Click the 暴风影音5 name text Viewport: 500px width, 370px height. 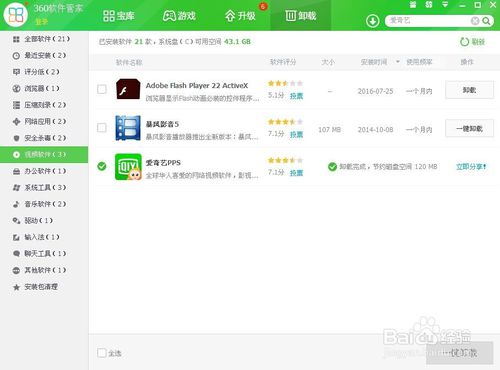coord(162,124)
